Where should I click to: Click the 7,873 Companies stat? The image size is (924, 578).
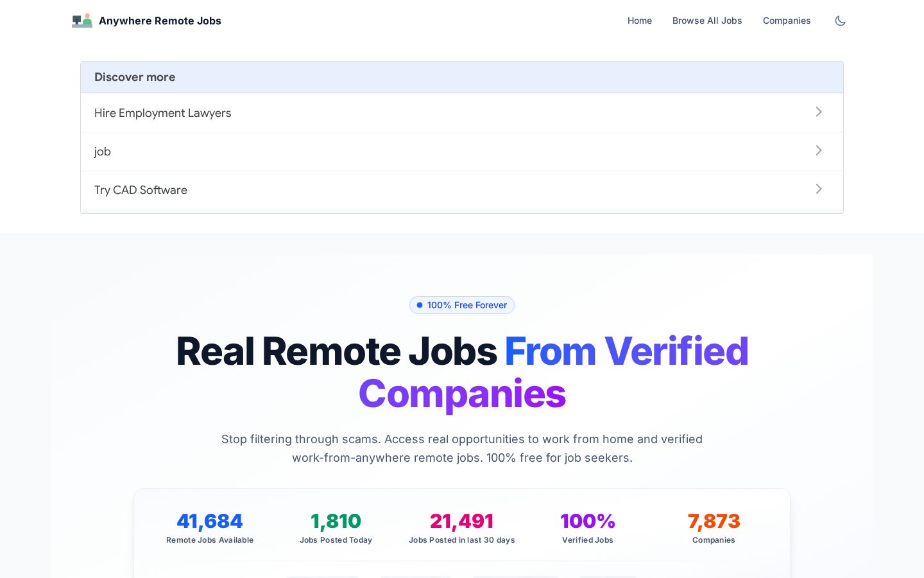tap(714, 528)
